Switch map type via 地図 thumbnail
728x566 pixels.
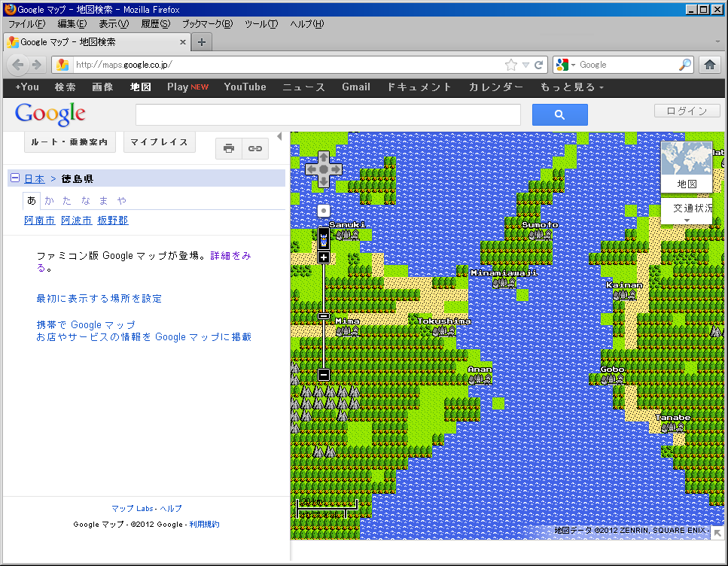coord(686,167)
